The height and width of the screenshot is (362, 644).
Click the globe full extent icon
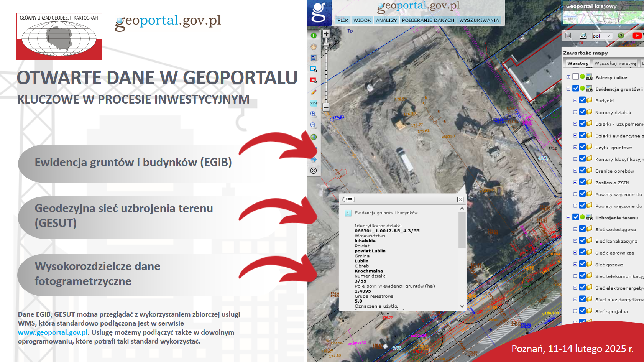click(314, 137)
